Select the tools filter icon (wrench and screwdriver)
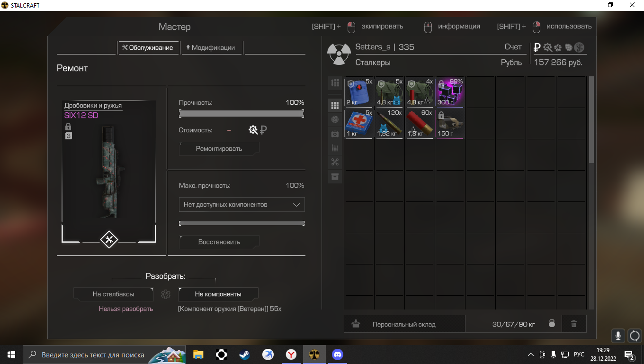This screenshot has height=364, width=644. click(335, 163)
